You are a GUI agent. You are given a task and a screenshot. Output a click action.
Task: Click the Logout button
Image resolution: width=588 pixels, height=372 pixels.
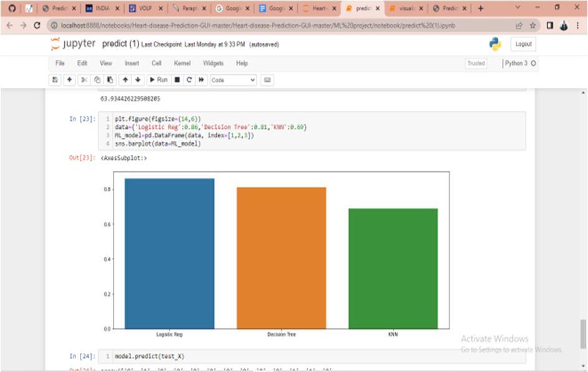click(523, 44)
